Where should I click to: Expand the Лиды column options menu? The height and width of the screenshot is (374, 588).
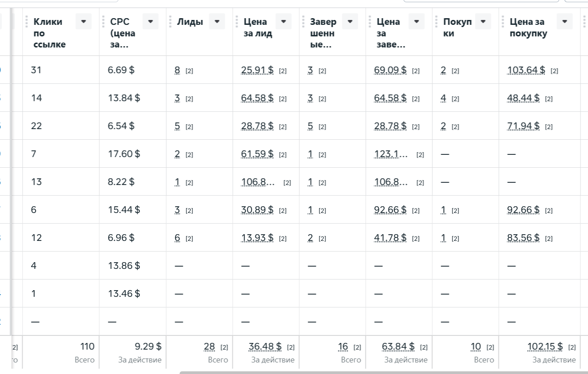click(217, 21)
